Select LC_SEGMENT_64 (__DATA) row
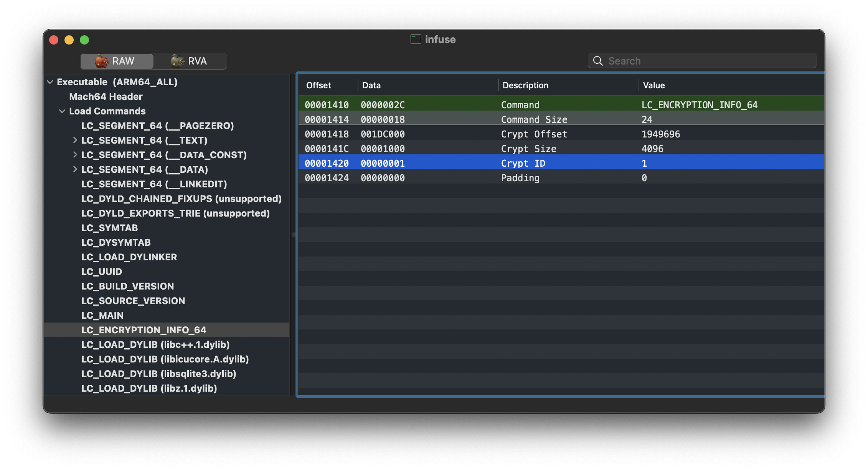Image resolution: width=868 pixels, height=470 pixels. point(167,169)
